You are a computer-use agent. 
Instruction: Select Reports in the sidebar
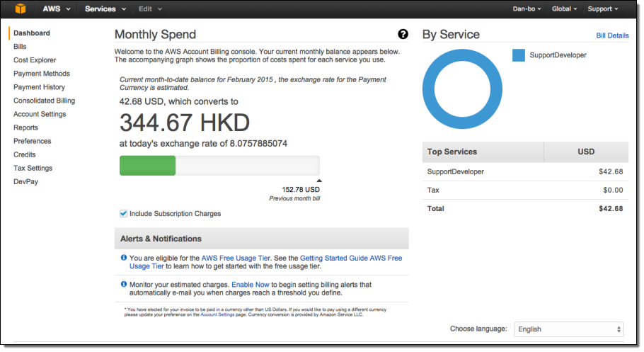[x=25, y=127]
